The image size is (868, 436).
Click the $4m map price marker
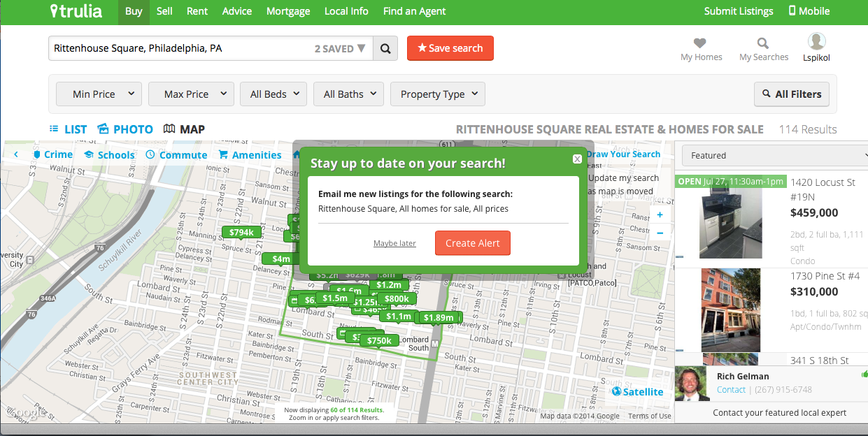coord(280,259)
